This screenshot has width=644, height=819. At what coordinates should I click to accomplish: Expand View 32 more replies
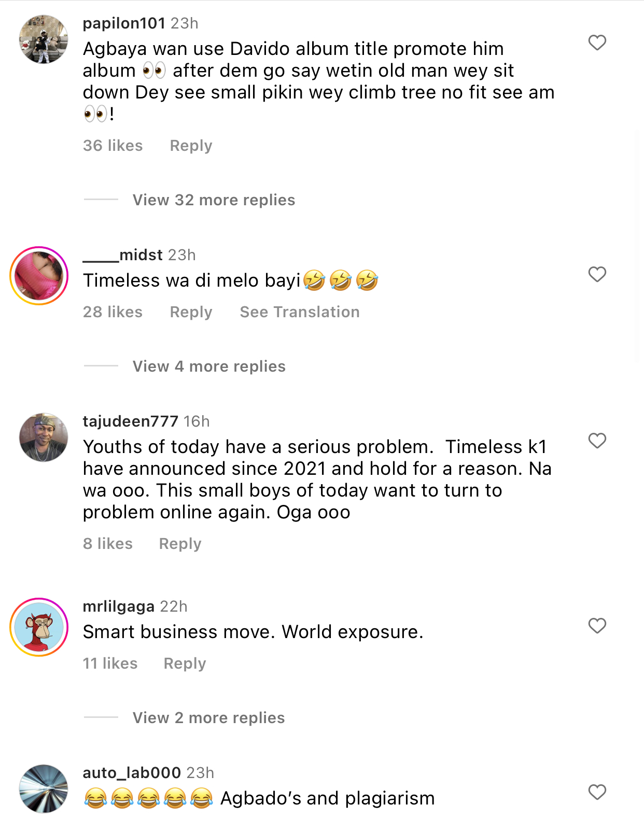coord(214,200)
